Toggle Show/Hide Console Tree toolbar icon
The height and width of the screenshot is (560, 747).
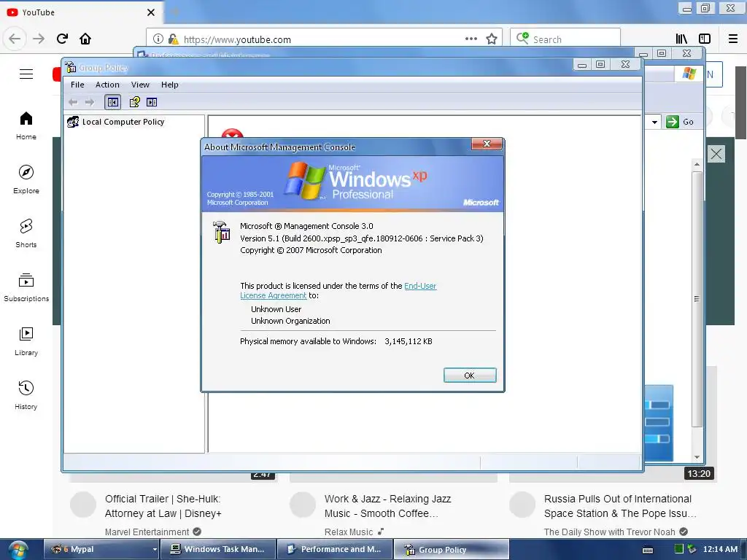coord(113,102)
